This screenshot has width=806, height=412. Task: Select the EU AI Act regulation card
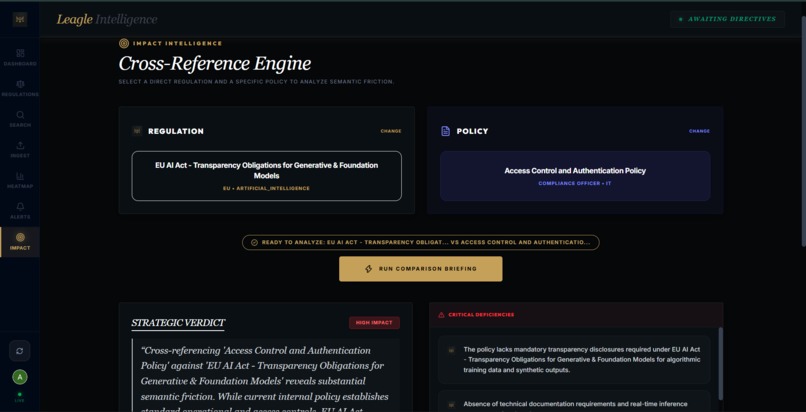267,176
